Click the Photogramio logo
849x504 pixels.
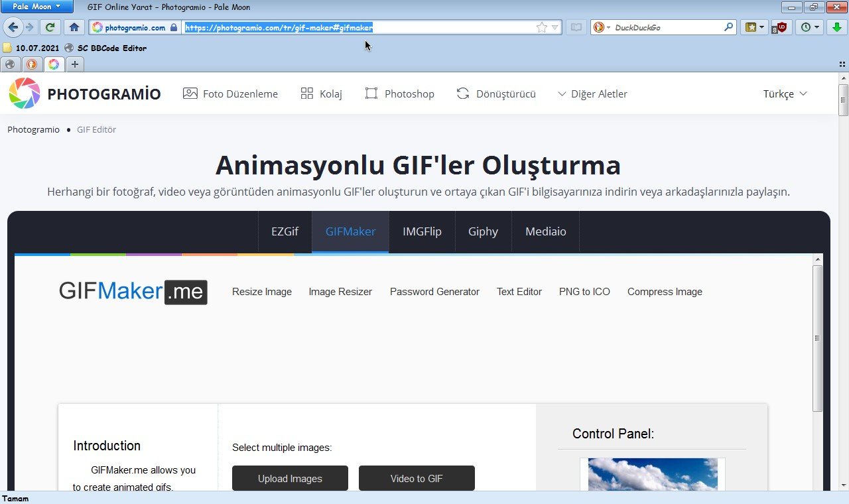click(x=85, y=94)
